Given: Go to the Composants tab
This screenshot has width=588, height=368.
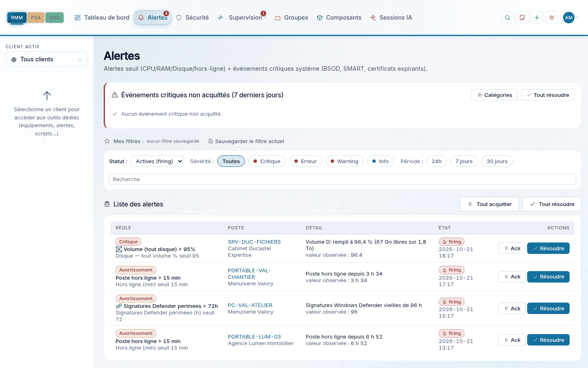Looking at the screenshot, I should click(x=339, y=18).
